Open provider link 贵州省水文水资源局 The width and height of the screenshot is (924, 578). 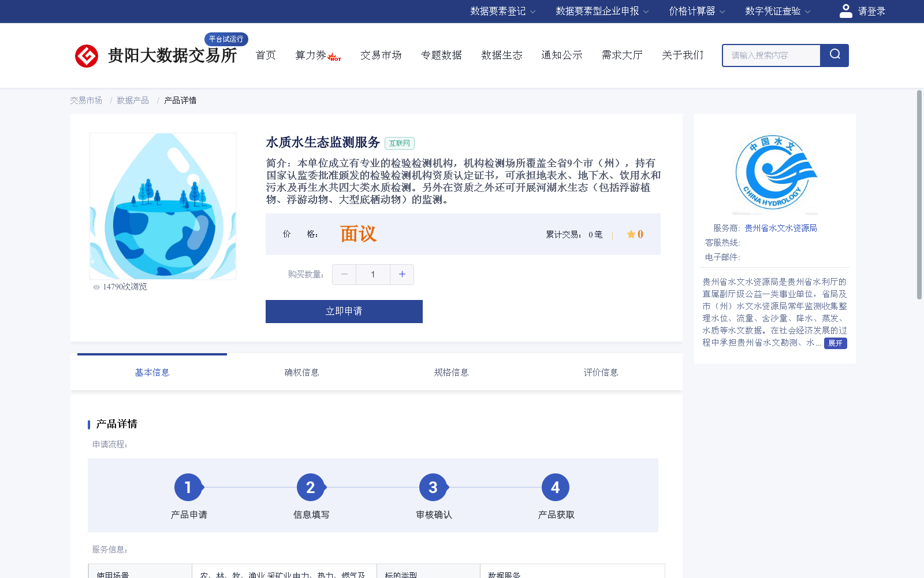[x=781, y=228]
